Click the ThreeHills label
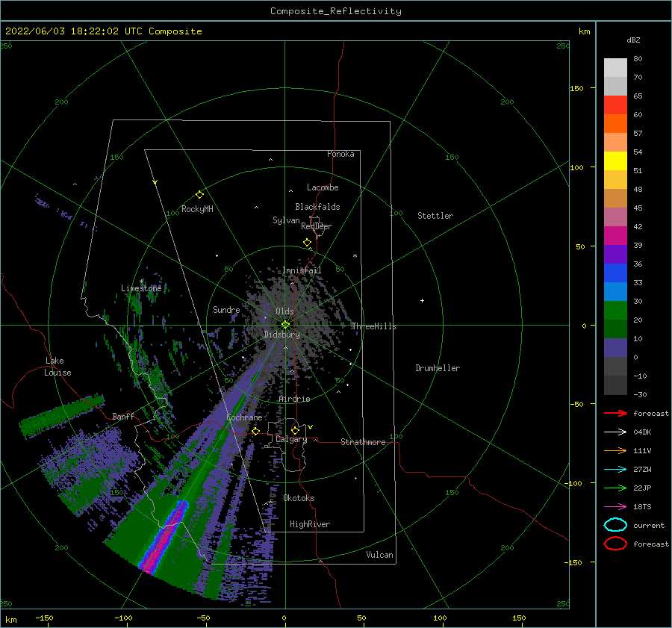Viewport: 672px width, 628px height. point(374,326)
